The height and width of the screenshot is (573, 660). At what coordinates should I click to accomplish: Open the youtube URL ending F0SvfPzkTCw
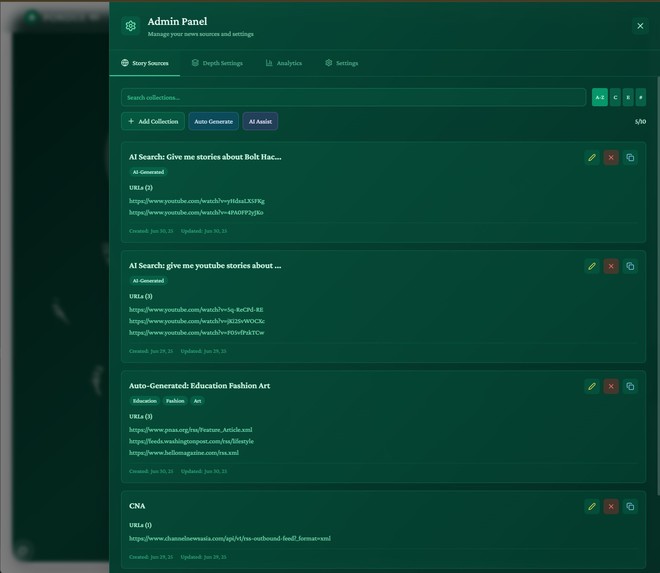(x=197, y=332)
